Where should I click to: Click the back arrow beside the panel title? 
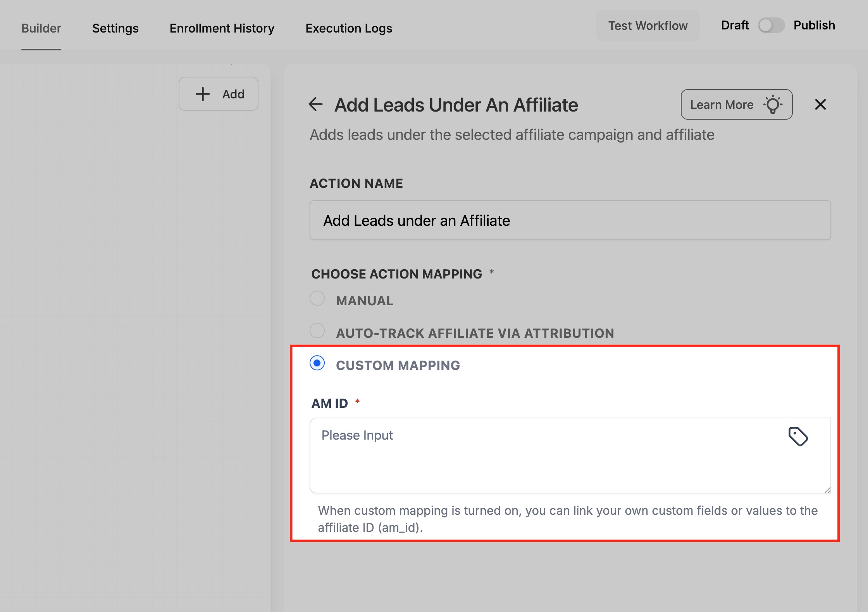(x=315, y=104)
